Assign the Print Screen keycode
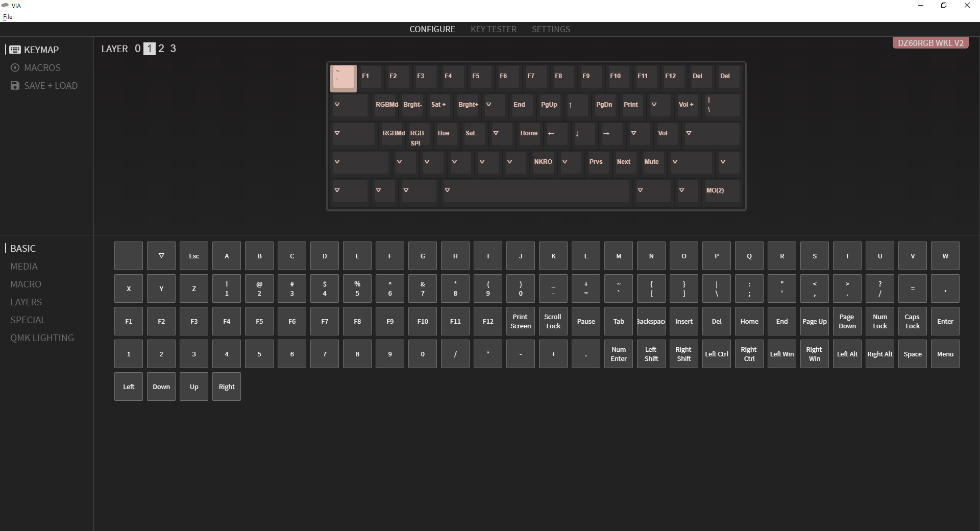The height and width of the screenshot is (531, 980). tap(521, 321)
